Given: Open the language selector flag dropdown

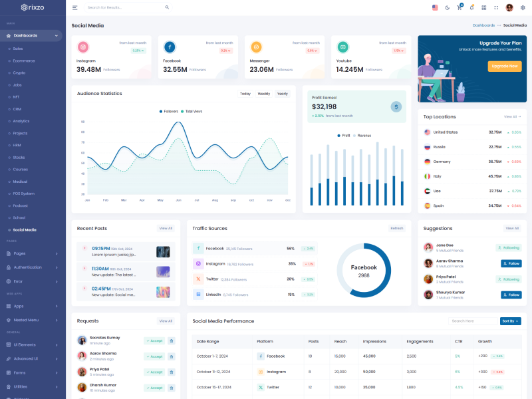Looking at the screenshot, I should [x=435, y=7].
